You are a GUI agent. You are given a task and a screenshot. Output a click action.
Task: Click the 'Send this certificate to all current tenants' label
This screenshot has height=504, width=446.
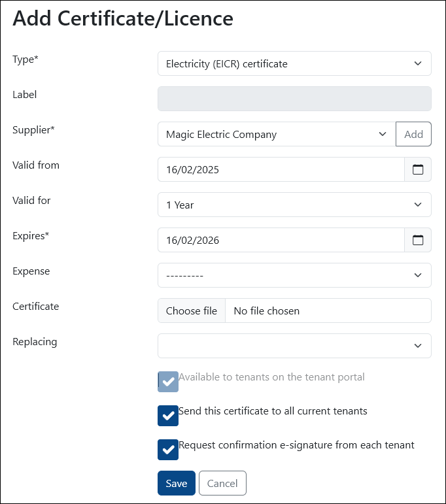tap(273, 411)
